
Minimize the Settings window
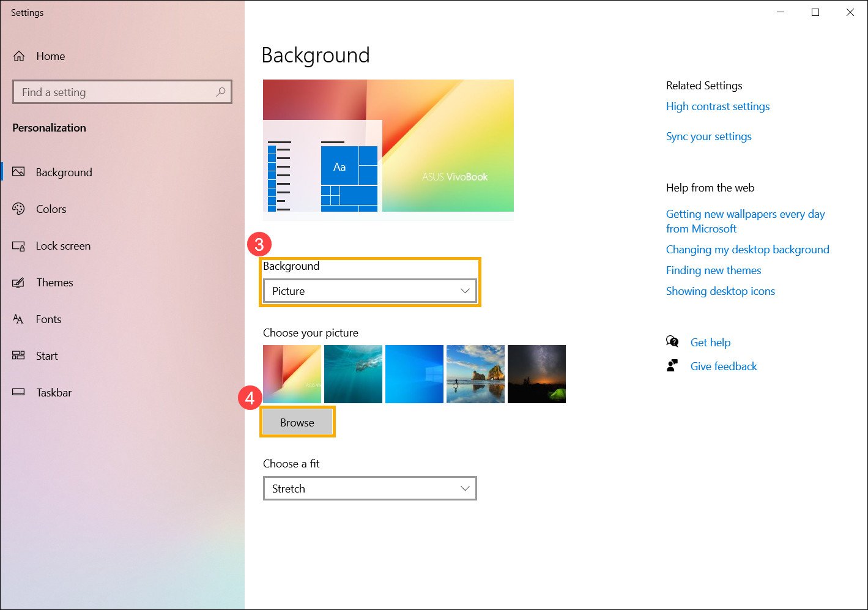pos(781,12)
